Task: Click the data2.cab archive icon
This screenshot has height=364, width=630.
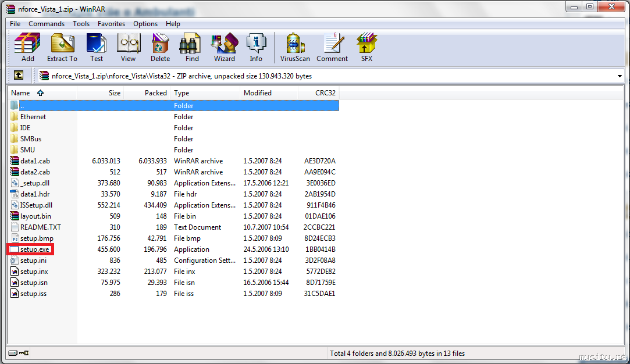Action: [x=15, y=172]
